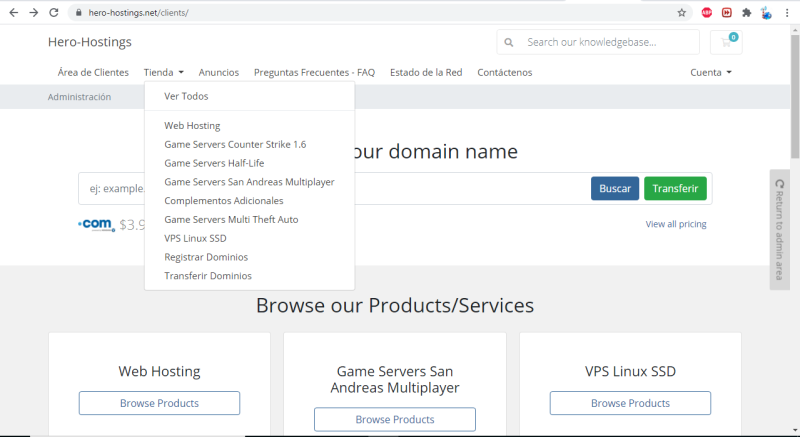Open the ABP adblock extension icon

(x=707, y=13)
